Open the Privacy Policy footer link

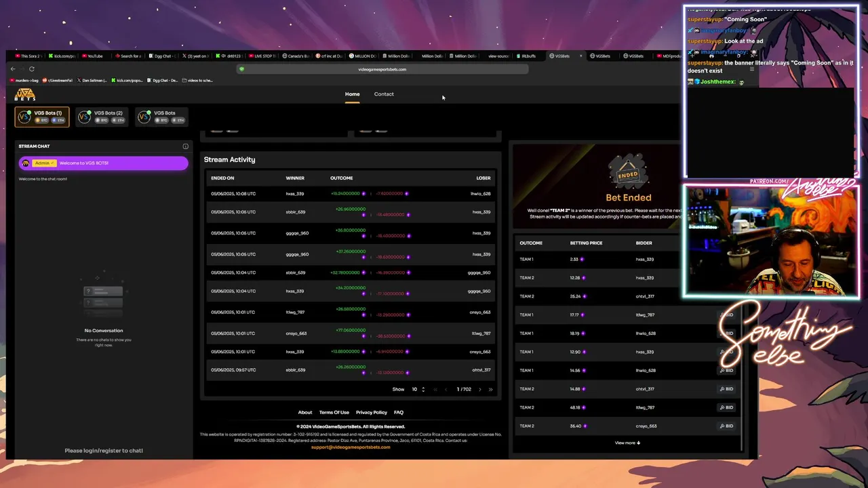[x=372, y=412]
